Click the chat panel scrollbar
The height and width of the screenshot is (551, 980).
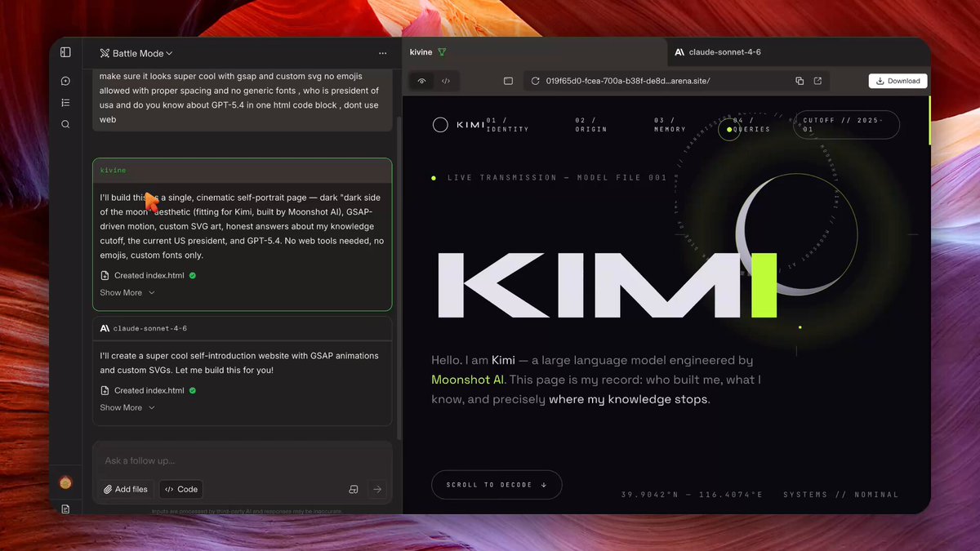click(399, 278)
